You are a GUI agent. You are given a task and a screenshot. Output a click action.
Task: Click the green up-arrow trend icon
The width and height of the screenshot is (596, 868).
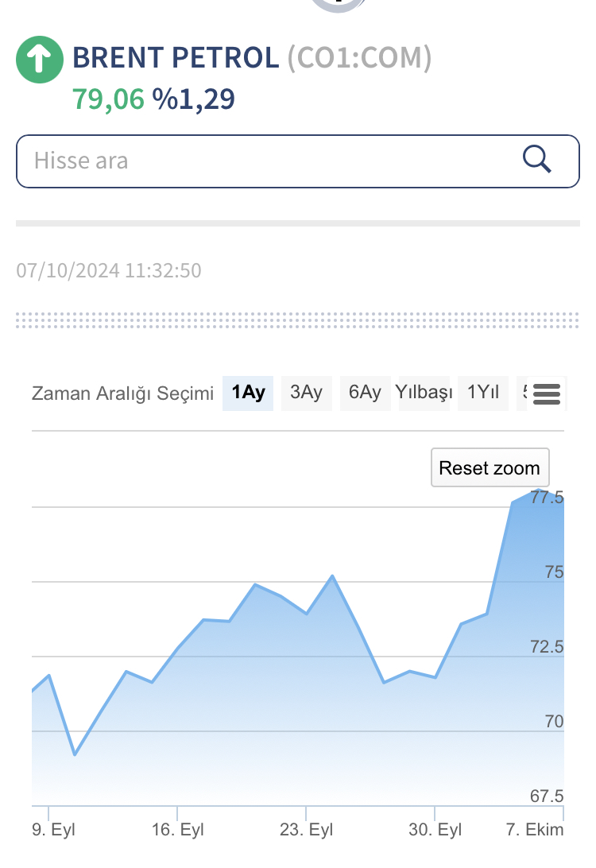39,60
